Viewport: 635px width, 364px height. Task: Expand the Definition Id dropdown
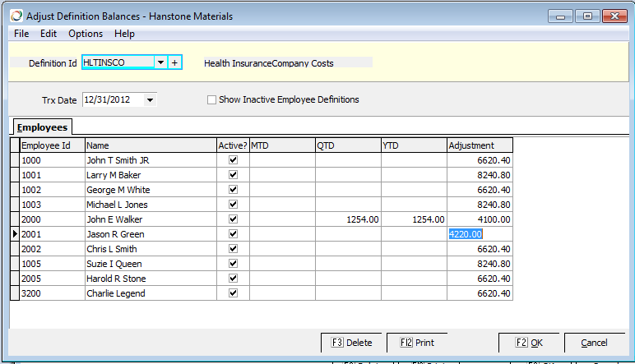click(x=160, y=62)
